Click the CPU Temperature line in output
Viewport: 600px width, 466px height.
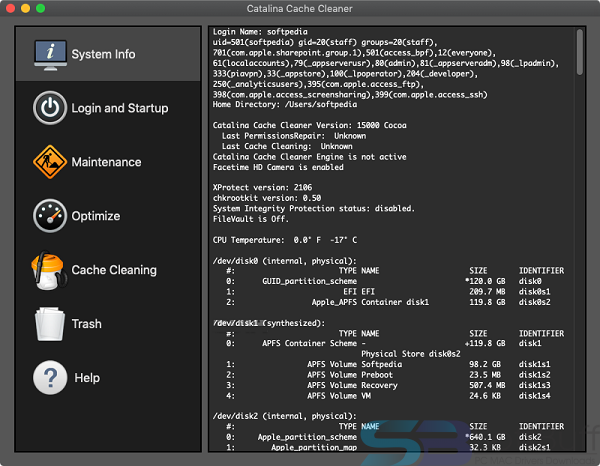tap(285, 240)
